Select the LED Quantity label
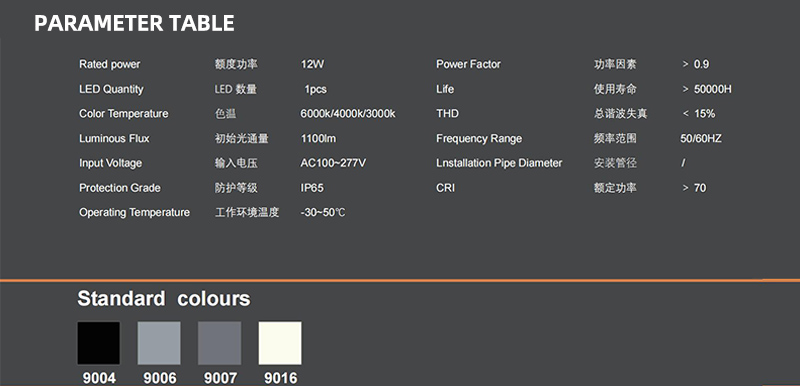The height and width of the screenshot is (386, 800). [x=111, y=89]
